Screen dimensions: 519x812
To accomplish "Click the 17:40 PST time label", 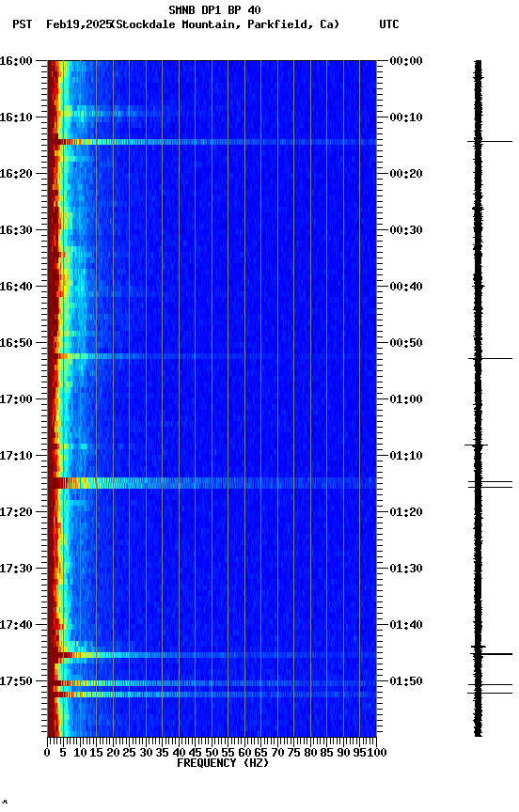I will tap(16, 626).
